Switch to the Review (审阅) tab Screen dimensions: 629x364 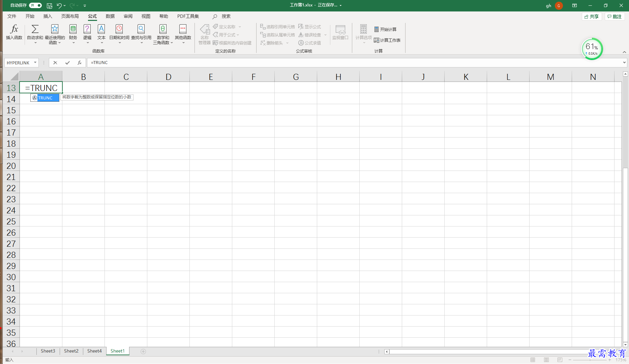click(x=128, y=16)
